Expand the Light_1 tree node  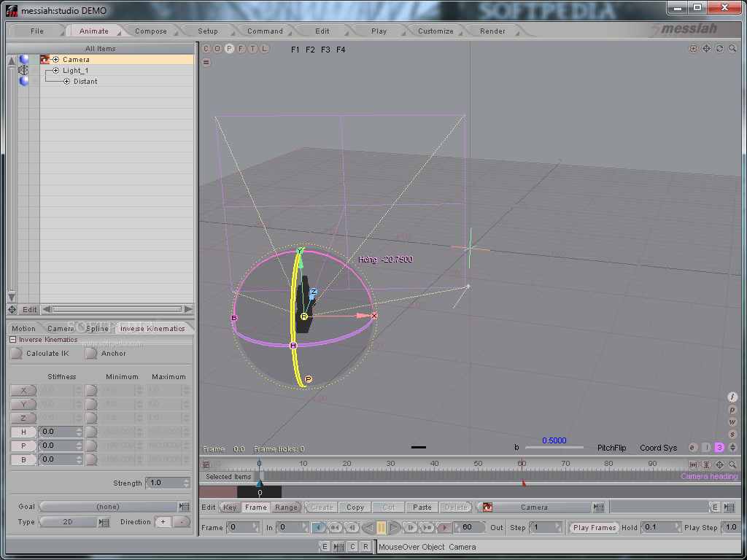55,71
